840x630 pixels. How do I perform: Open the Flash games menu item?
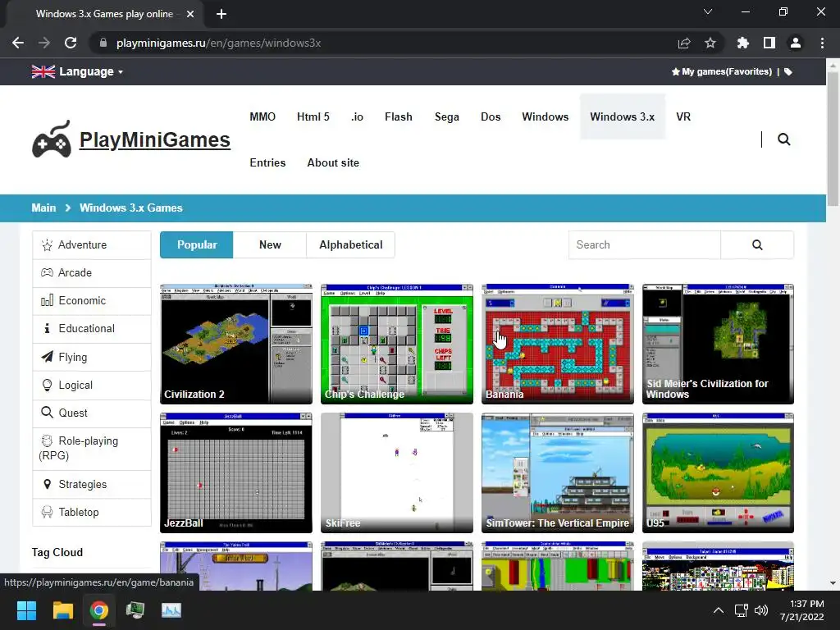coord(399,116)
